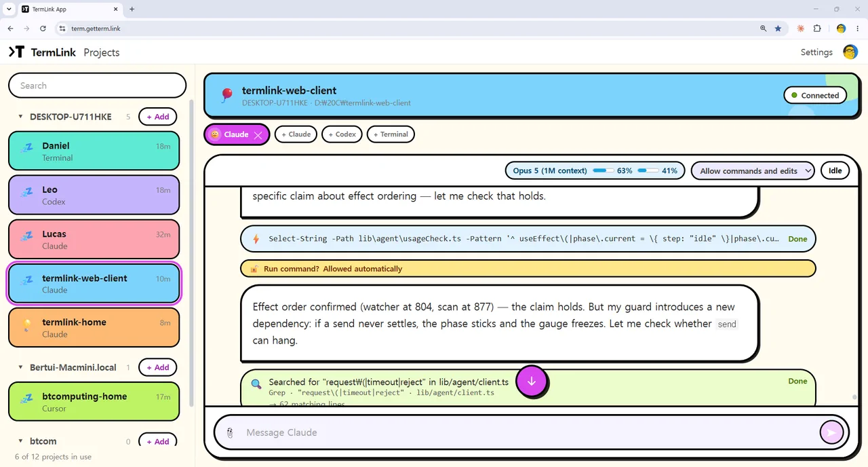This screenshot has height=467, width=868.
Task: Click Done status on Select-String row
Action: pyautogui.click(x=797, y=239)
